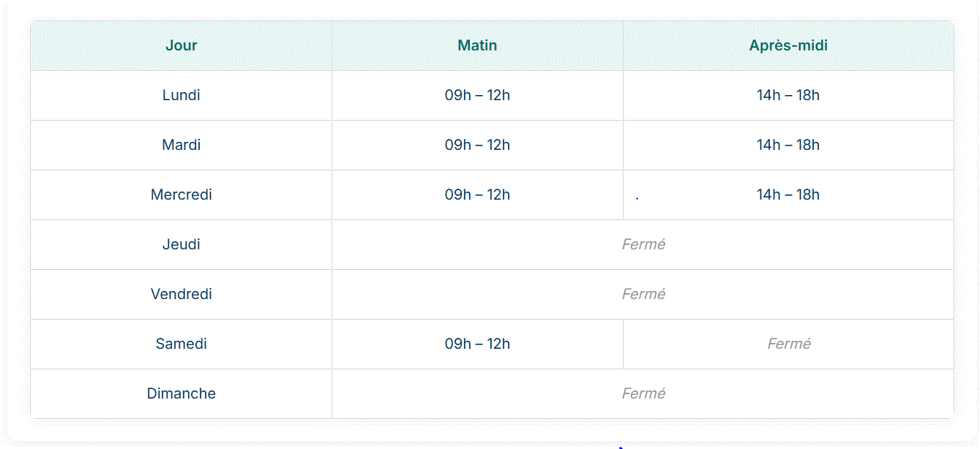
Task: Click Lundi morning hours 09h – 12h
Action: 477,95
